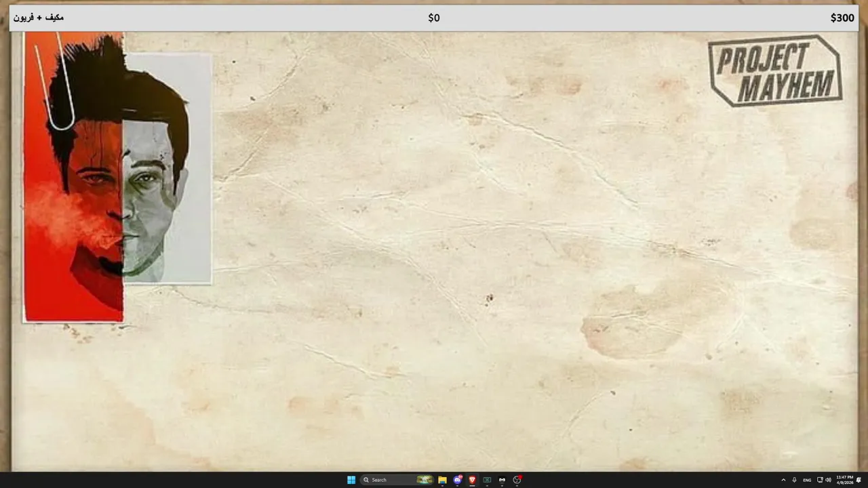Click the $300 value in the header
868x488 pixels.
pos(842,18)
